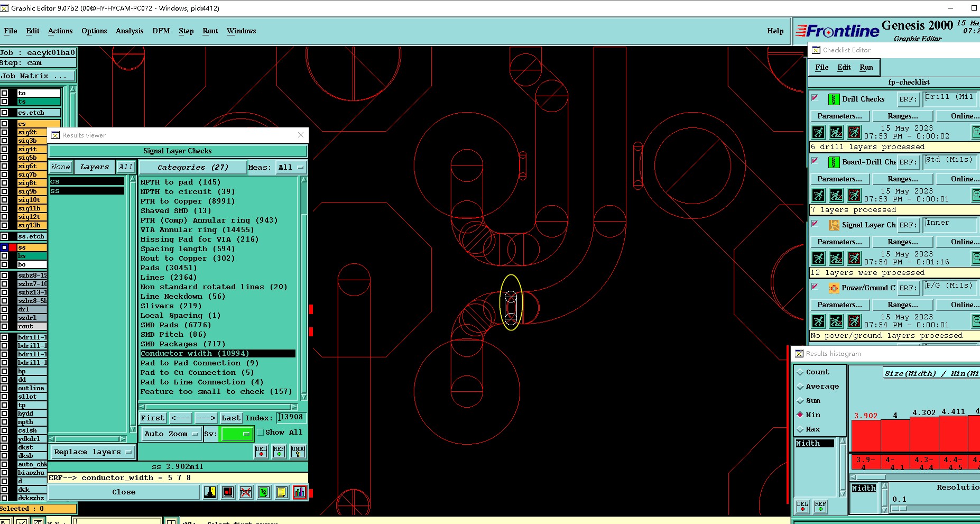Click third runner icon in Power/Ground Checks row
This screenshot has height=524, width=980.
854,321
